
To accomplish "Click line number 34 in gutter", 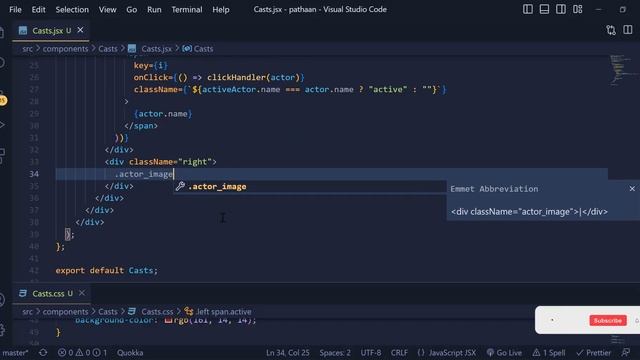I will tap(34, 174).
